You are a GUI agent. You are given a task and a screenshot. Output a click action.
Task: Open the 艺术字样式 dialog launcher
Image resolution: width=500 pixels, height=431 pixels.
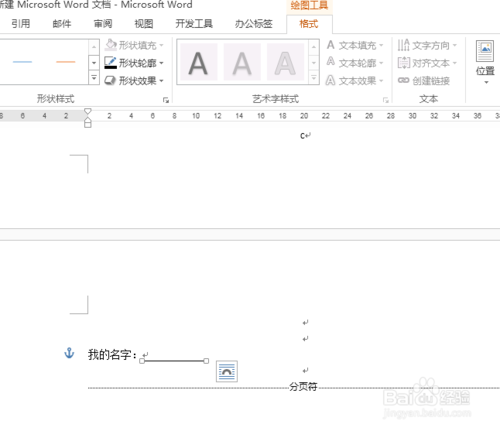pos(386,100)
